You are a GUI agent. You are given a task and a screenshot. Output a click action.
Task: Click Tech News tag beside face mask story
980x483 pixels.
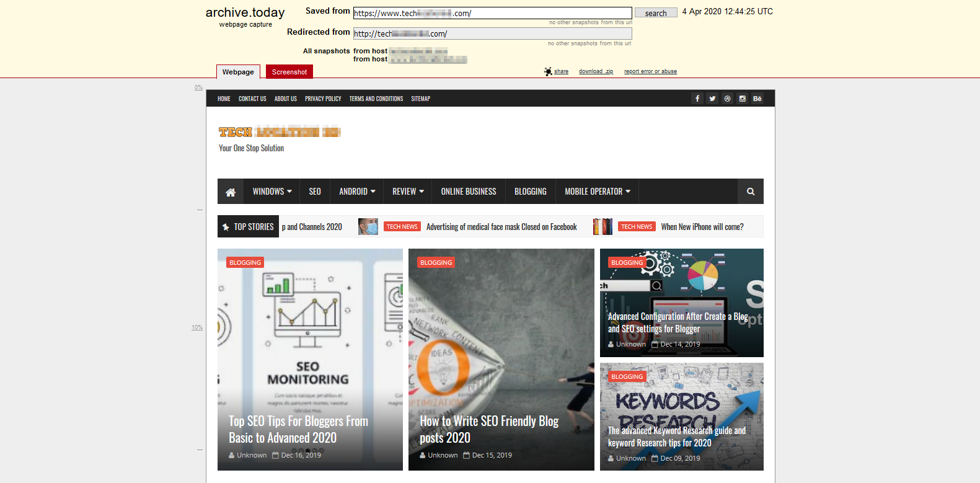(x=402, y=227)
